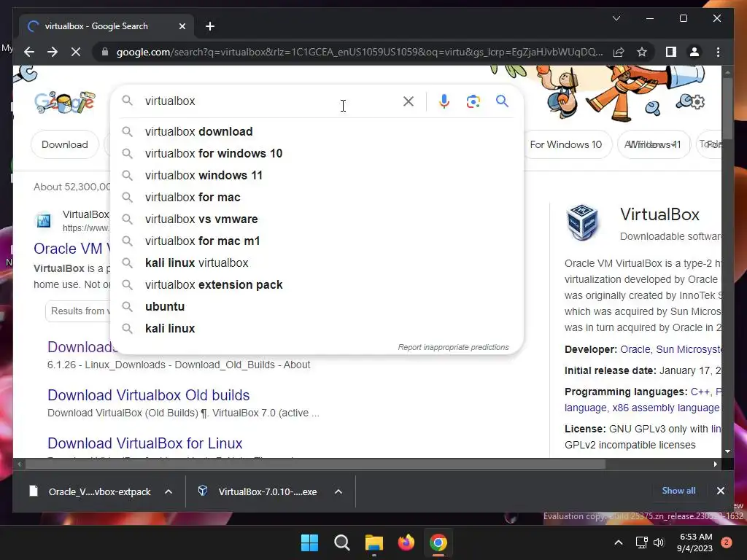Open a new browser tab
Image resolution: width=747 pixels, height=560 pixels.
click(210, 26)
